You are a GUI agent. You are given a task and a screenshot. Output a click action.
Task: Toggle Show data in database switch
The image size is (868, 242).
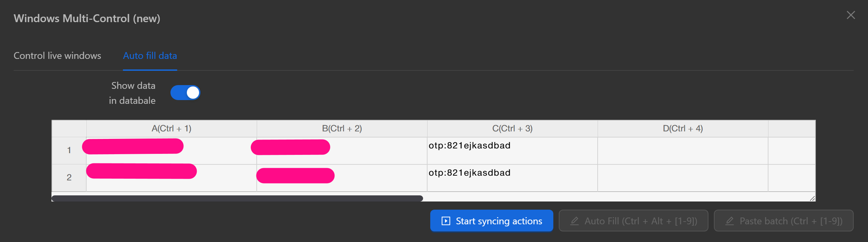coord(185,93)
